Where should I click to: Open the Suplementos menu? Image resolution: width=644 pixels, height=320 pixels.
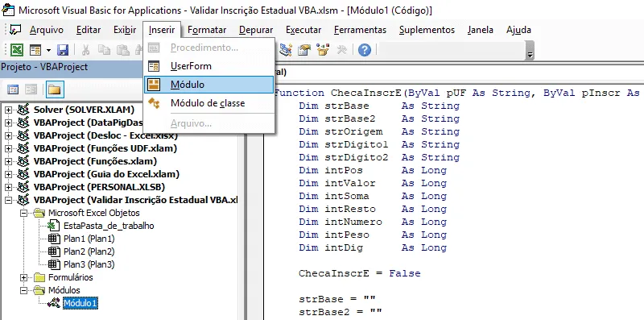point(427,30)
